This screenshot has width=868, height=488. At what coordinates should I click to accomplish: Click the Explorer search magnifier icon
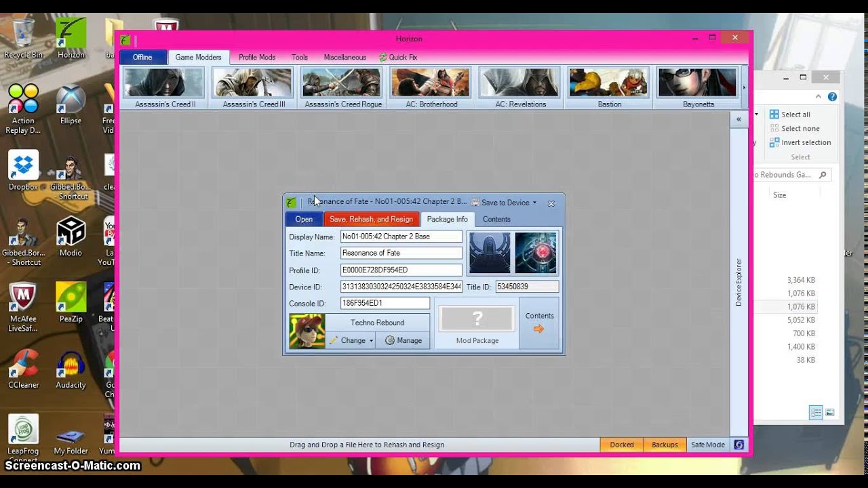point(823,175)
